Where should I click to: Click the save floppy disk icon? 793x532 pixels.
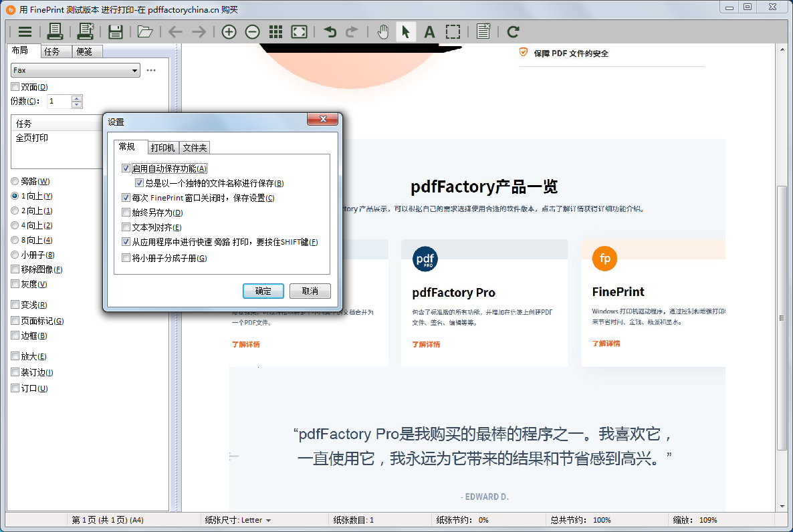(x=116, y=32)
